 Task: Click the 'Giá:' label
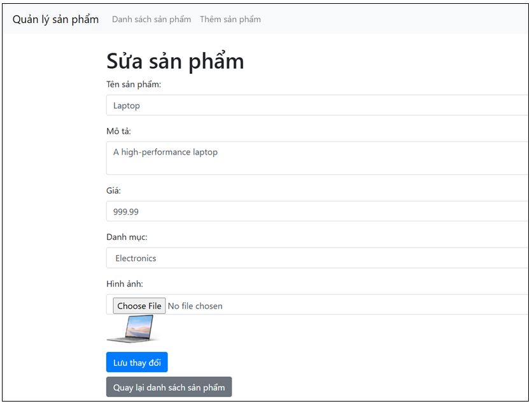(113, 190)
